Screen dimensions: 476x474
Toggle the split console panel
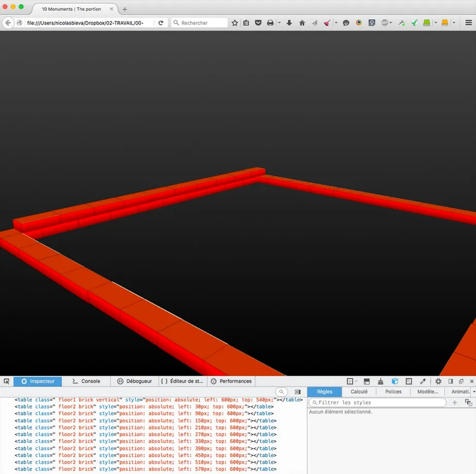367,381
